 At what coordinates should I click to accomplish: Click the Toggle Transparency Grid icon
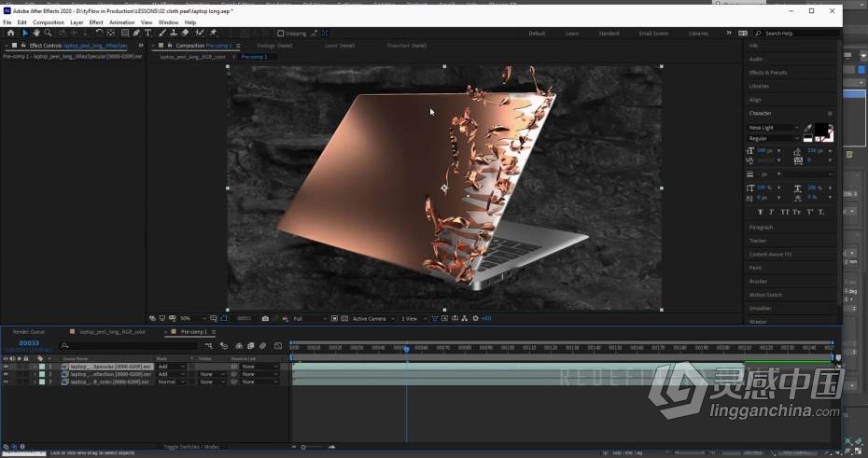(x=344, y=319)
